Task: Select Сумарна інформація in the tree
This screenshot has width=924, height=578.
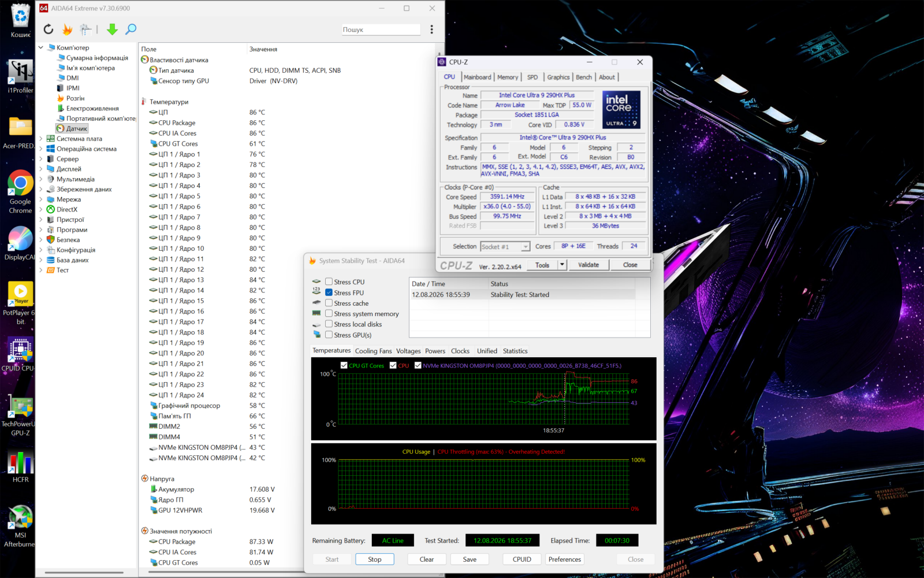Action: point(97,58)
